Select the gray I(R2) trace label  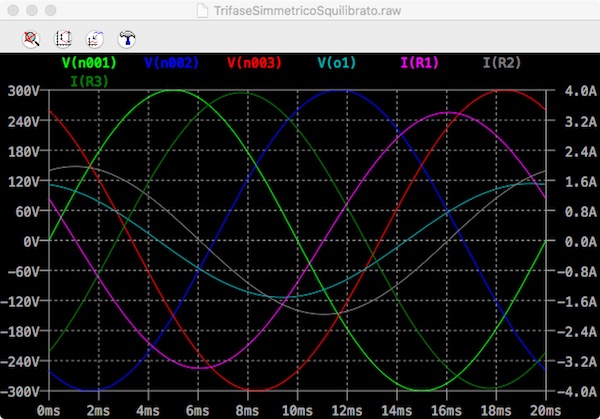502,63
